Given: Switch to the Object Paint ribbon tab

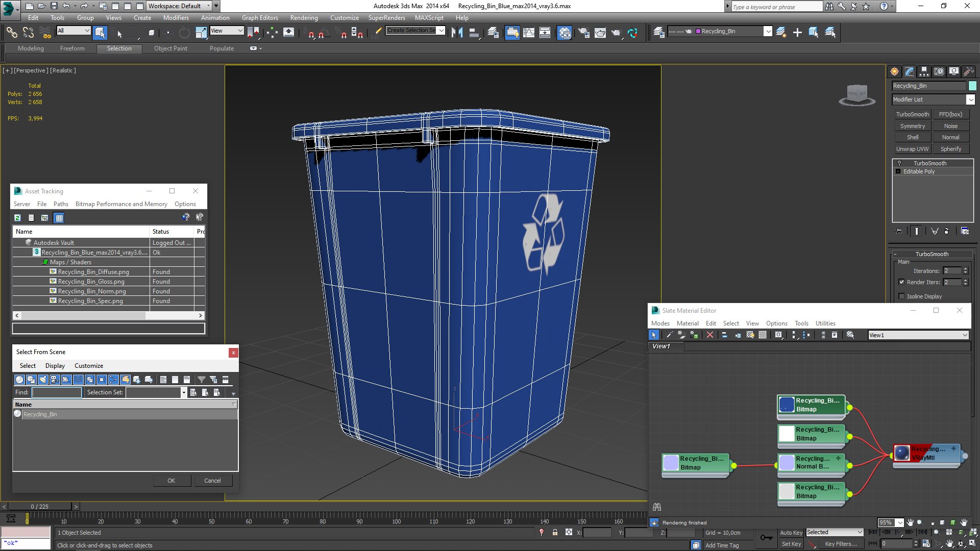Looking at the screenshot, I should (170, 48).
